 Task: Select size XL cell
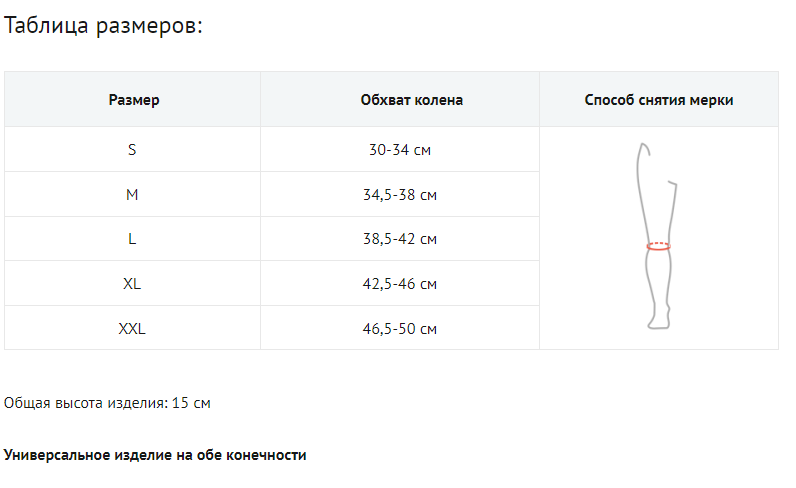click(x=132, y=284)
